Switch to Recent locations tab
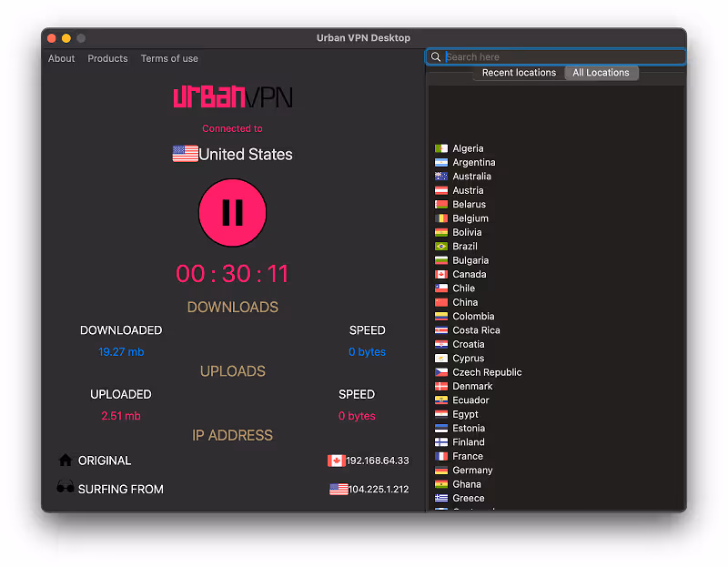Image resolution: width=728 pixels, height=567 pixels. [519, 73]
